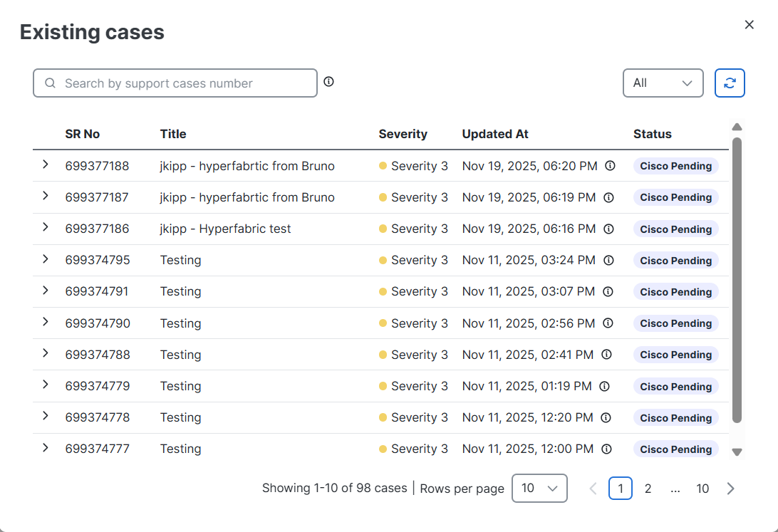Click info icon next to 06:20 PM timestamp

[610, 166]
